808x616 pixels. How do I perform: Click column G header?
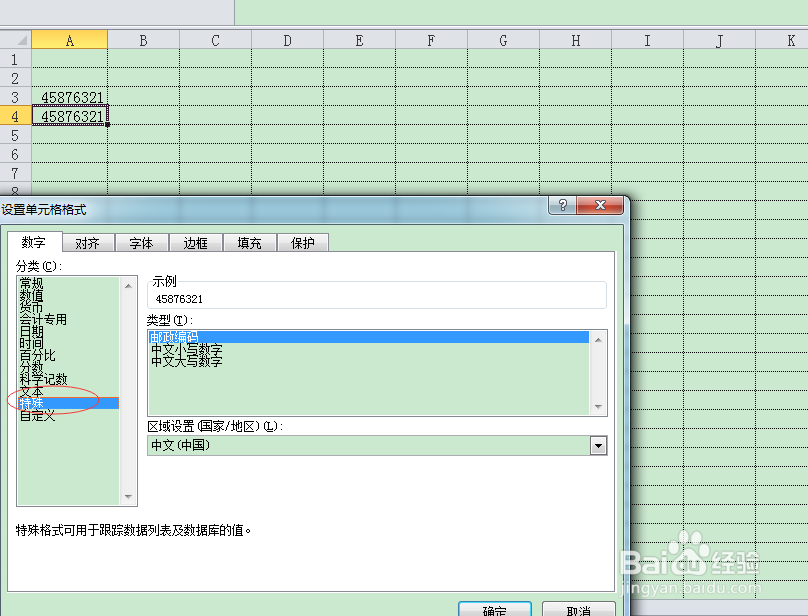click(503, 40)
